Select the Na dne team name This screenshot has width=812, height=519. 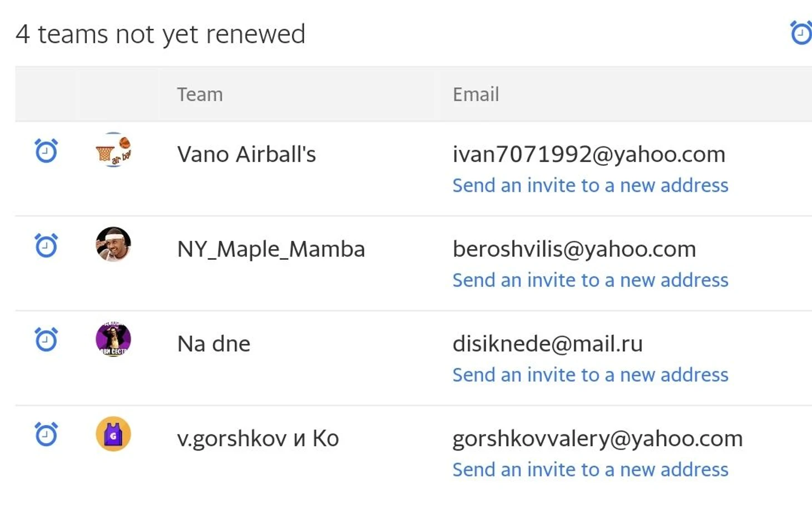pos(214,344)
